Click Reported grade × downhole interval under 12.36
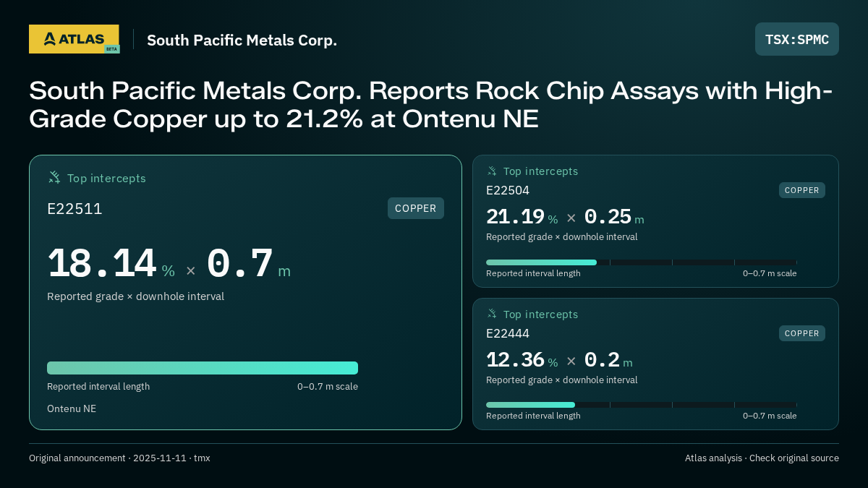This screenshot has width=868, height=488. coord(562,380)
